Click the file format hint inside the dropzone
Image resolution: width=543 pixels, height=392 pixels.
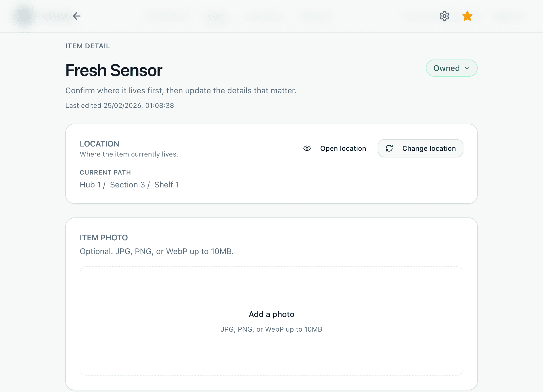(x=271, y=329)
